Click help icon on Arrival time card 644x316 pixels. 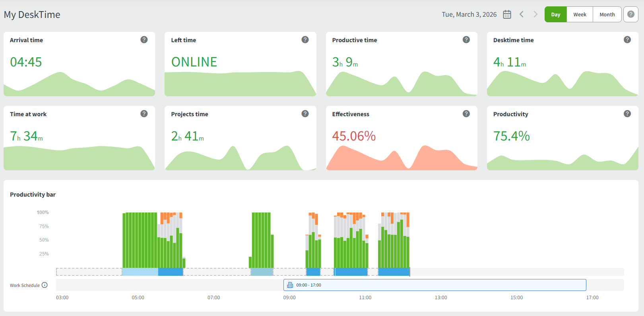click(144, 40)
